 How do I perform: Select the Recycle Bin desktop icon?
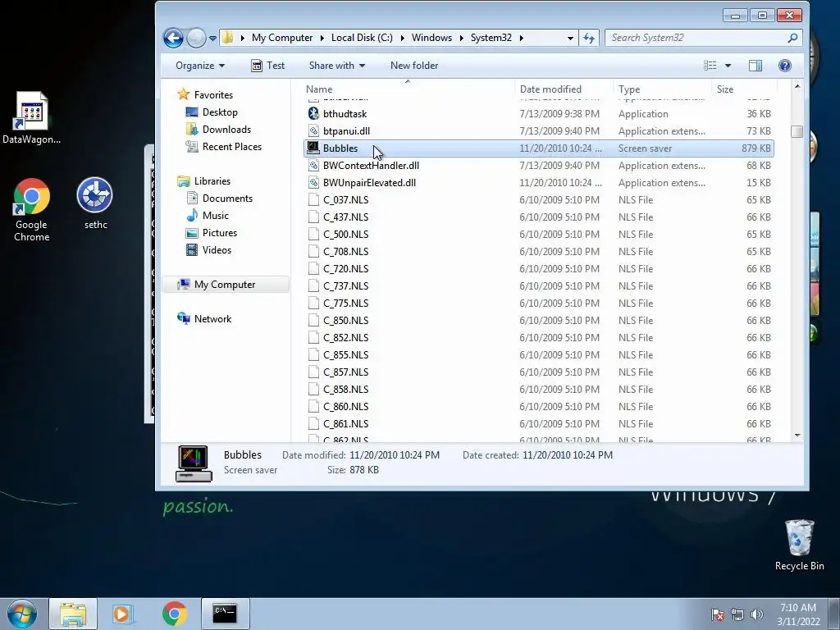(x=799, y=545)
